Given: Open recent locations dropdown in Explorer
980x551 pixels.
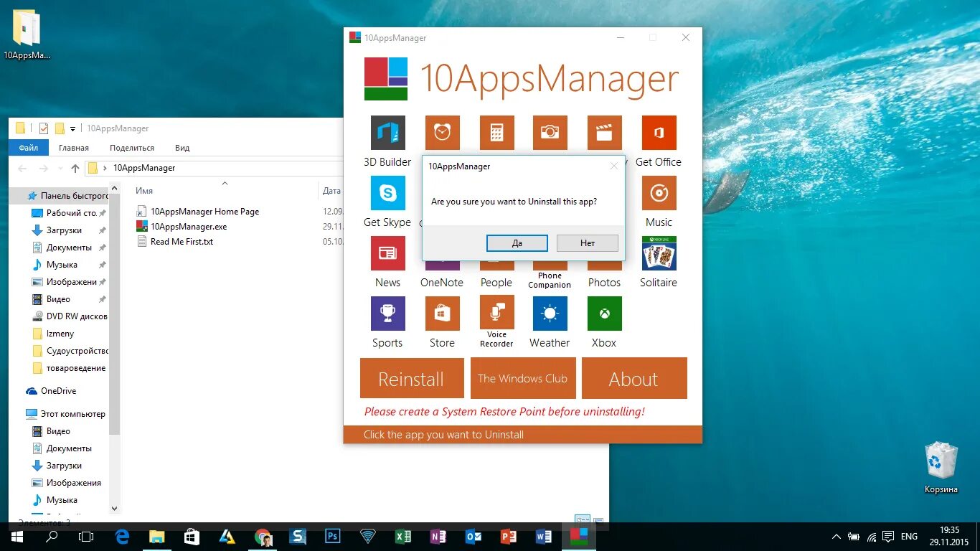Looking at the screenshot, I should [x=59, y=169].
